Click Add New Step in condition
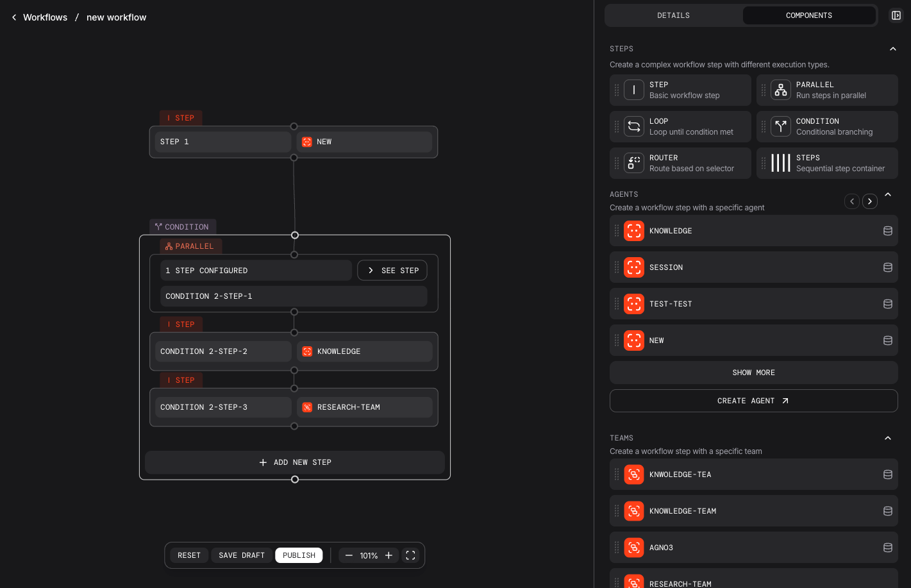911x588 pixels. coord(295,462)
